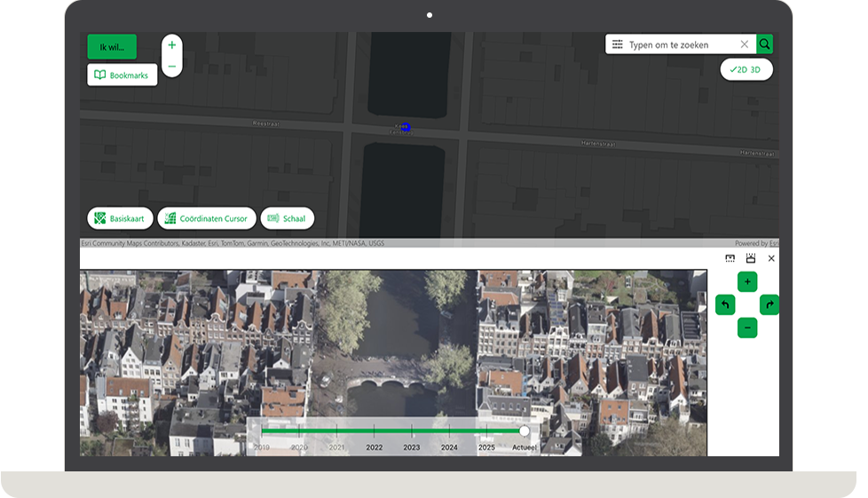Click the blue location marker on the map
Image resolution: width=868 pixels, height=498 pixels.
pos(406,128)
